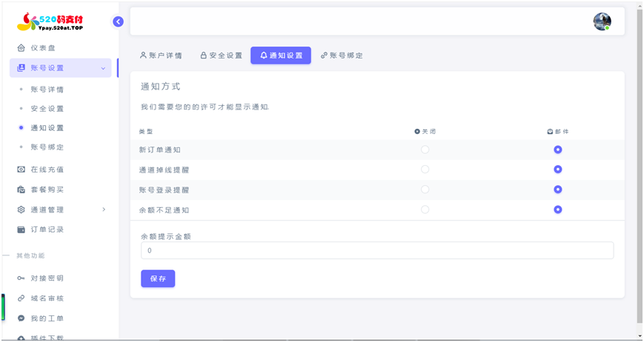The width and height of the screenshot is (644, 342).
Task: Select 邮件 for 账号登录提醒
Action: click(558, 190)
